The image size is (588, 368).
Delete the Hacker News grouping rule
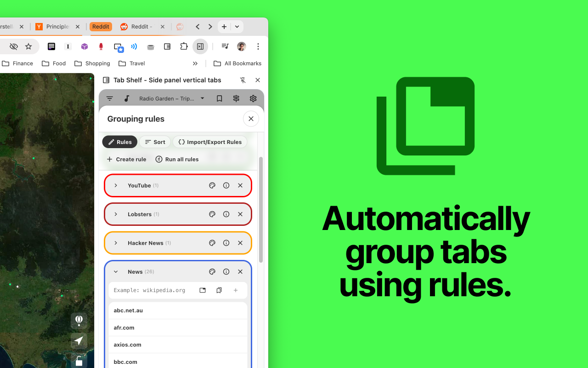click(x=240, y=243)
